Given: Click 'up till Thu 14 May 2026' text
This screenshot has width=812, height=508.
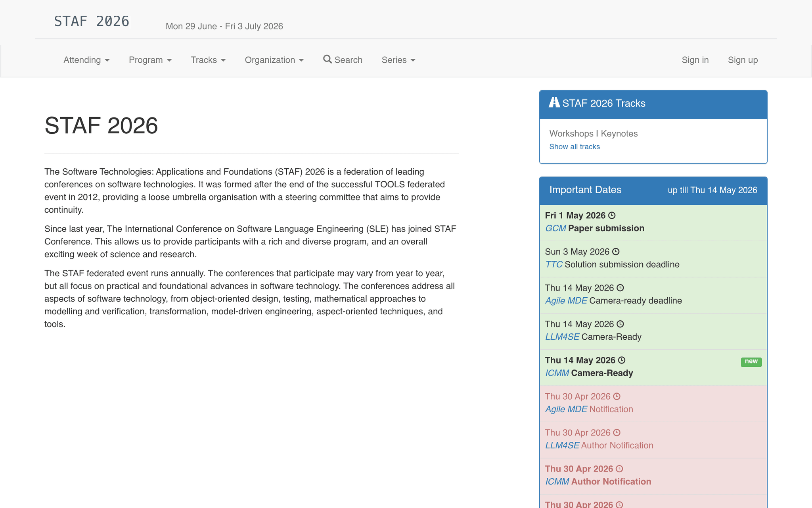Looking at the screenshot, I should [x=712, y=190].
